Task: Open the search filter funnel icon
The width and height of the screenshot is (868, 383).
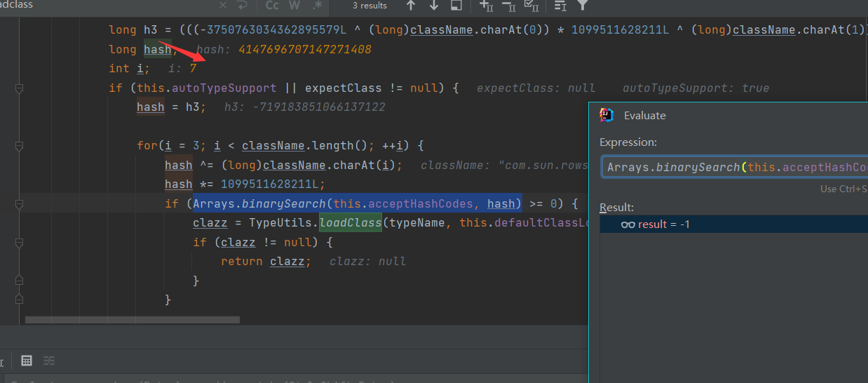Action: point(583,6)
